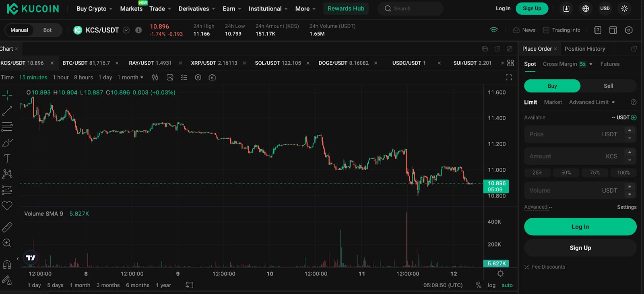Open the BTC/USDT chart tab
This screenshot has height=294, width=644.
[86, 63]
